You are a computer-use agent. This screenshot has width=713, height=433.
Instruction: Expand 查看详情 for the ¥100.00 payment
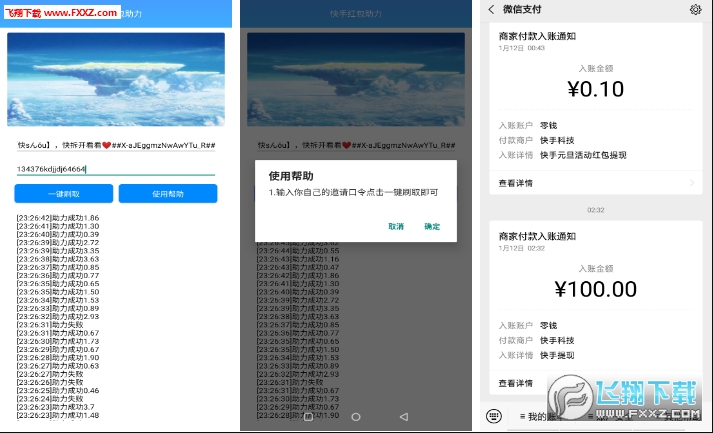click(x=515, y=383)
